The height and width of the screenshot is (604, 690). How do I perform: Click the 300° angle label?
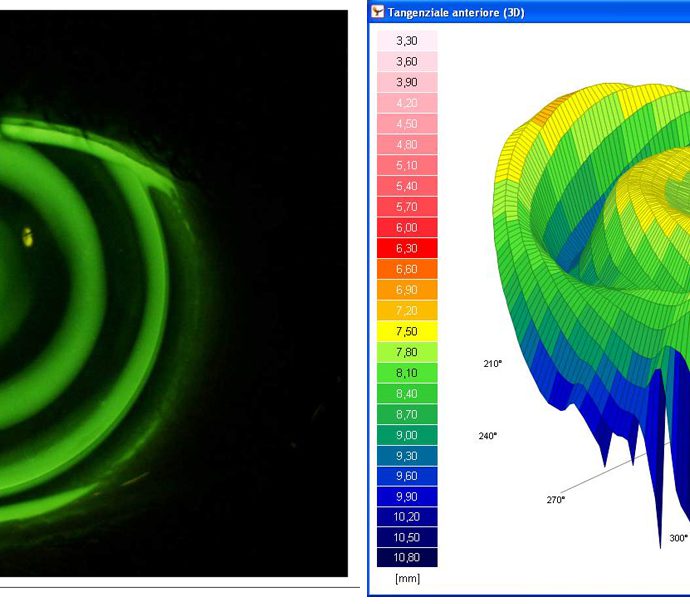tap(678, 538)
